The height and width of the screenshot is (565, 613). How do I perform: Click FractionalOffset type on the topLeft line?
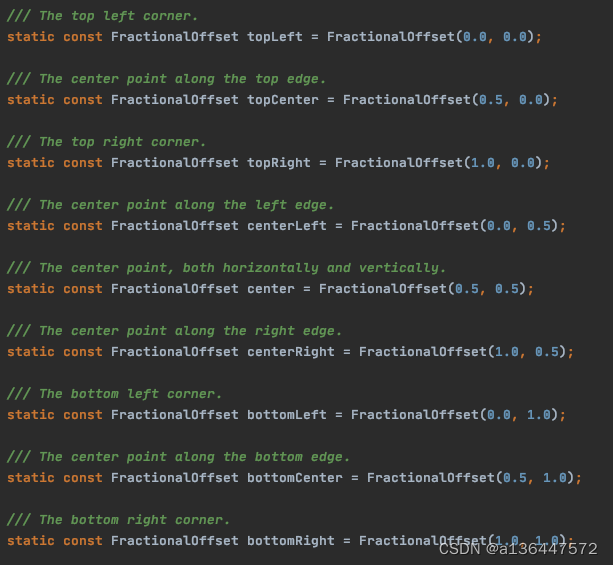pyautogui.click(x=175, y=37)
